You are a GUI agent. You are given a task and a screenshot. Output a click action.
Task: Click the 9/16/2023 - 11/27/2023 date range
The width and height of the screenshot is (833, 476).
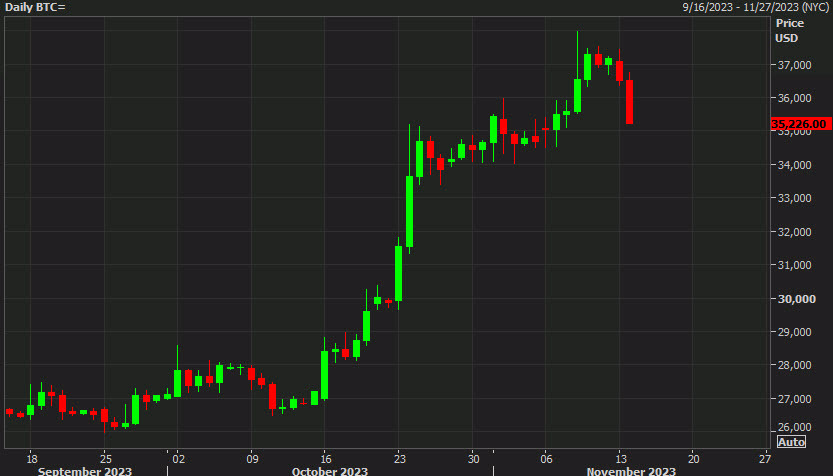click(755, 7)
